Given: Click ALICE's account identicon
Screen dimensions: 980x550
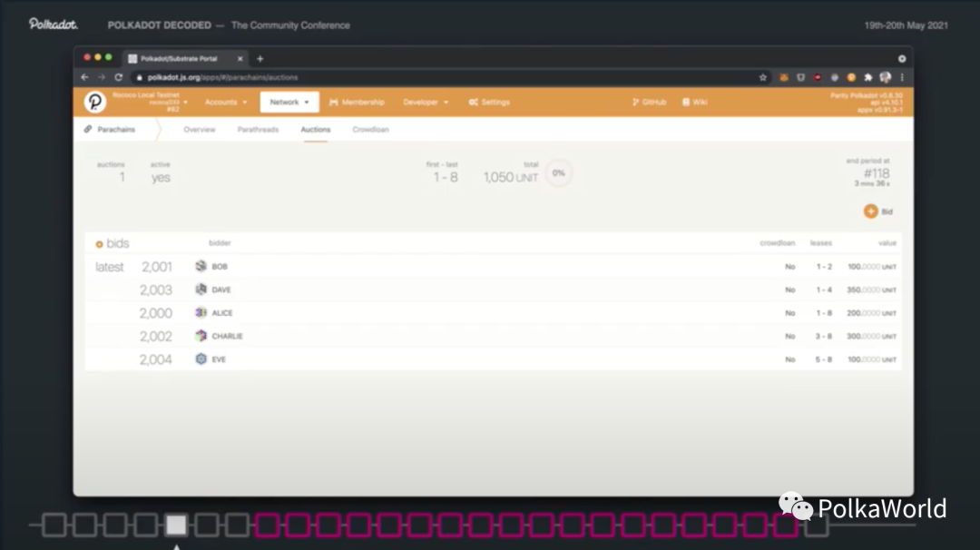Looking at the screenshot, I should click(201, 313).
